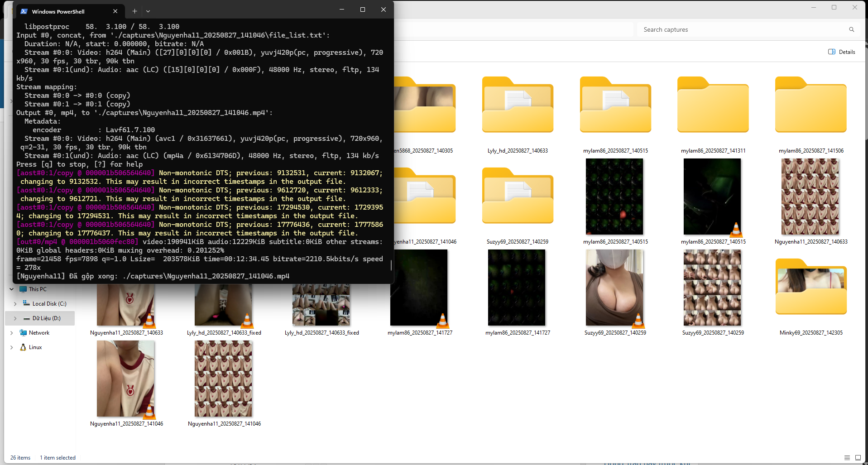
Task: Toggle the Details pane
Action: [x=842, y=52]
